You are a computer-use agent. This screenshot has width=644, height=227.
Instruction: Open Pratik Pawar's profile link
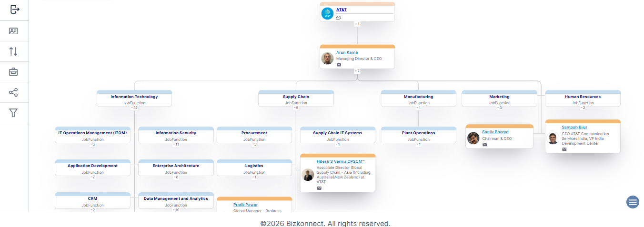[245, 205]
